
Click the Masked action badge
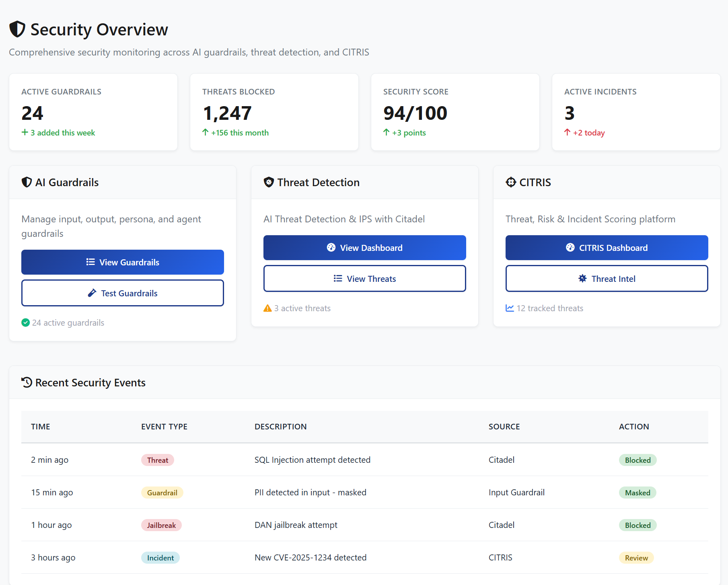coord(637,493)
